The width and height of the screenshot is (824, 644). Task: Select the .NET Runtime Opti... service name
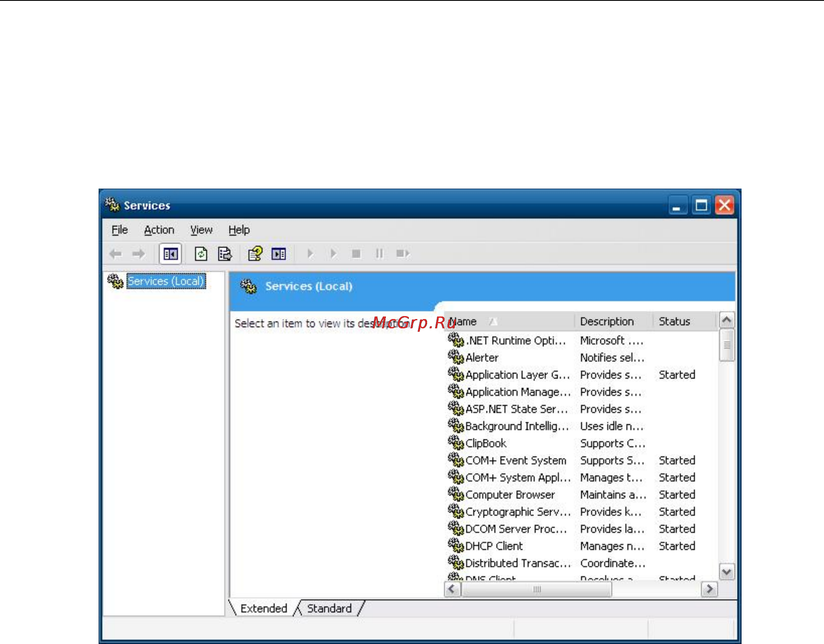515,341
